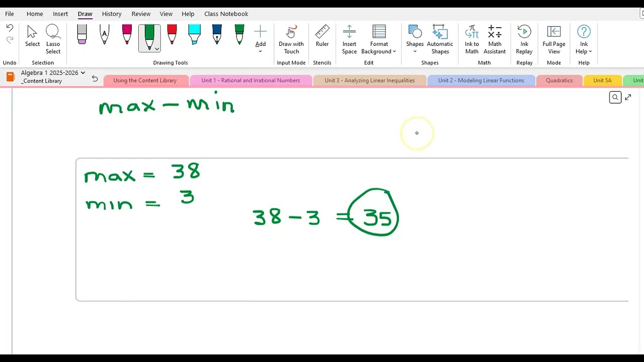Open the Help ribbon tab
The image size is (644, 362).
(188, 14)
